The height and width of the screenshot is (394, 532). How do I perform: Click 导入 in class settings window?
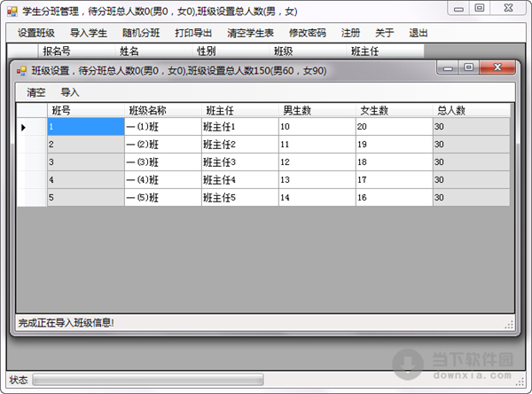[x=70, y=92]
